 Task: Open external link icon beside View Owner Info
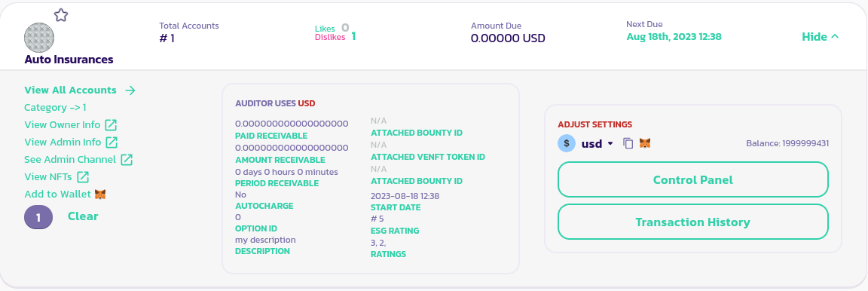pos(112,124)
